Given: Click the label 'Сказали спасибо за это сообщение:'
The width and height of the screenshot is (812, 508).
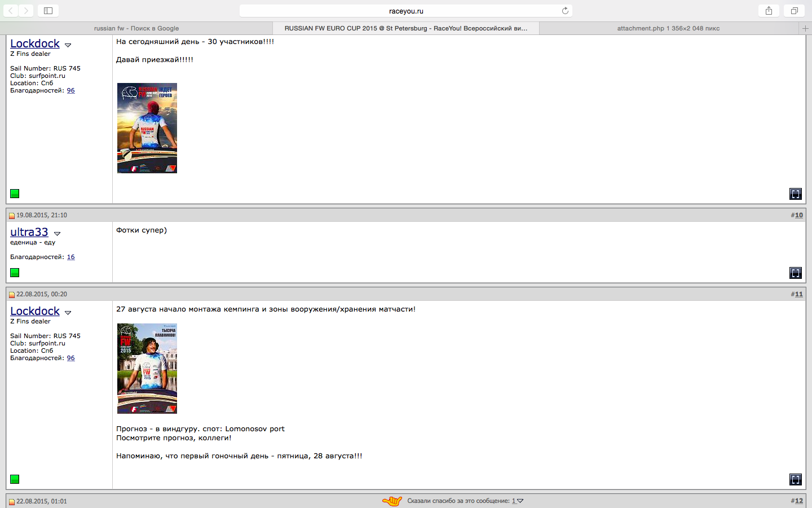Looking at the screenshot, I should click(x=458, y=501).
